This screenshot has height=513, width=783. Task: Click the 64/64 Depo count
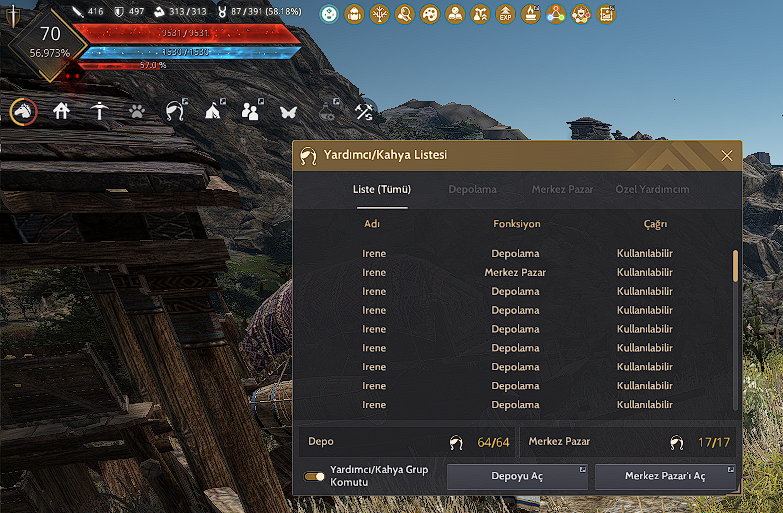click(493, 443)
